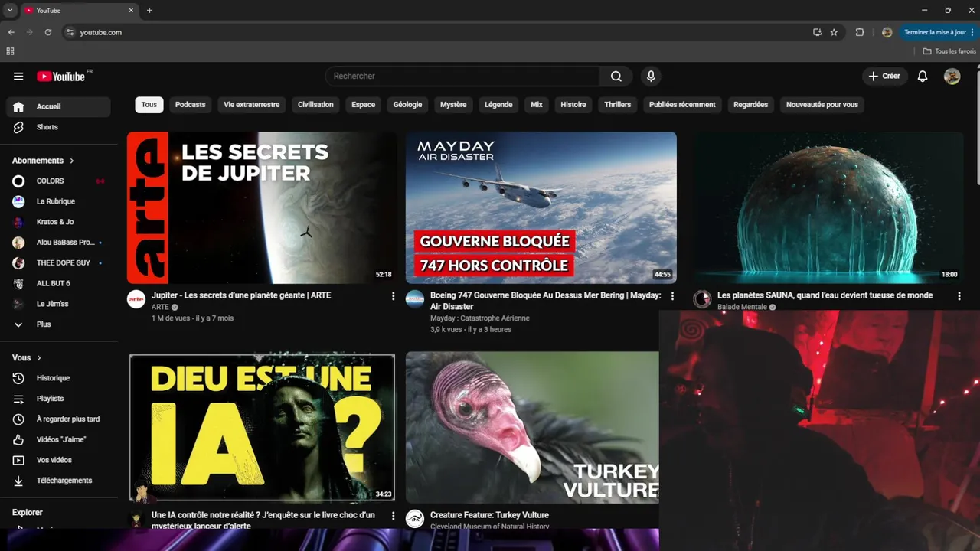980x551 pixels.
Task: Open more options for the Boeing 747 video
Action: 672,296
